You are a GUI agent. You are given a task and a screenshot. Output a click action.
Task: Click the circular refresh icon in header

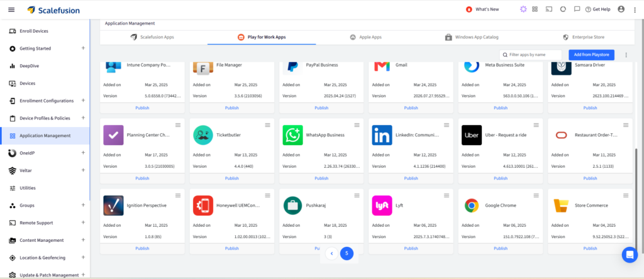click(x=563, y=9)
